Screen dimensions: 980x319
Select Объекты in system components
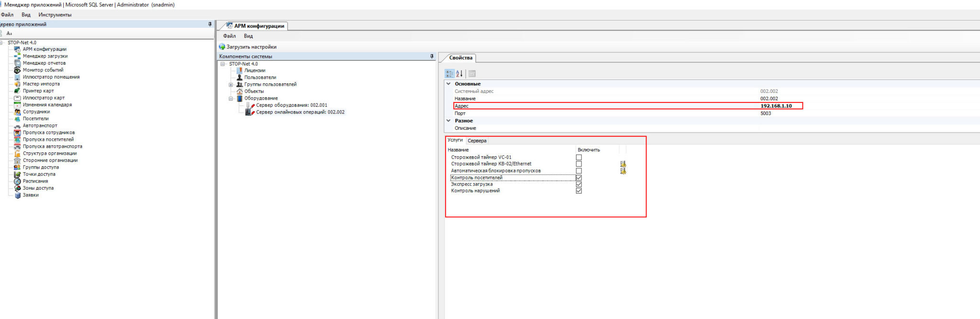point(254,91)
